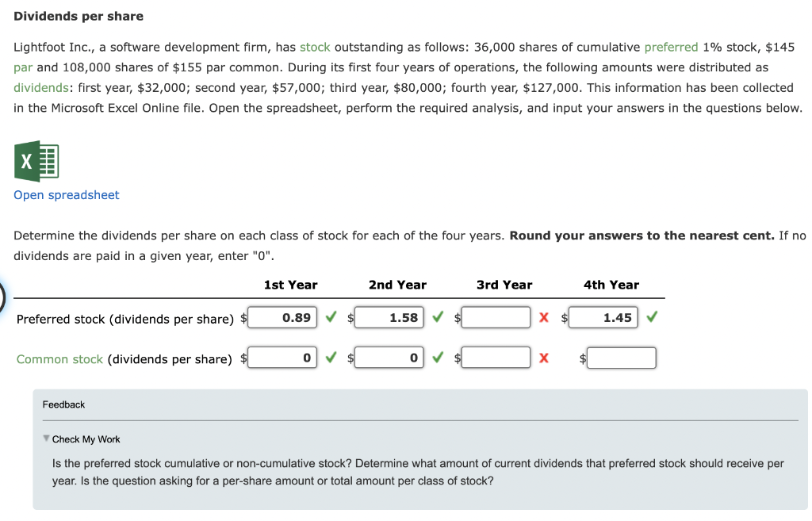Click the 2nd Year common stock answer box showing 0

pos(389,357)
